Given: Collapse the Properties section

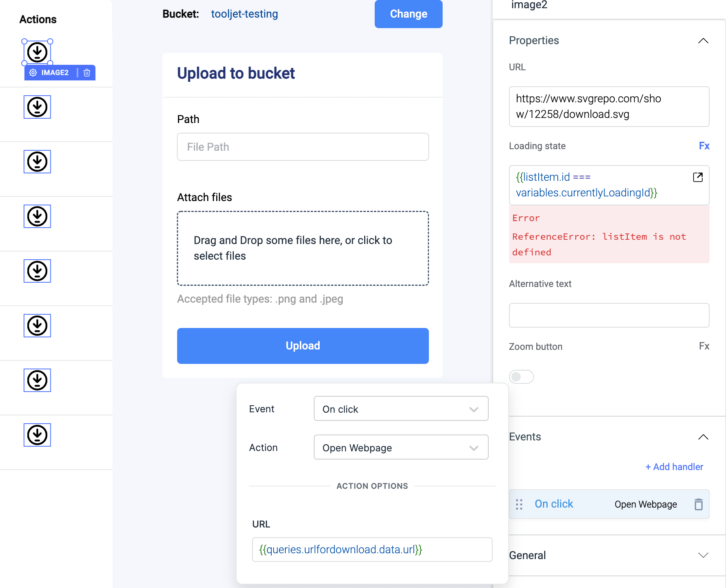Looking at the screenshot, I should 703,41.
